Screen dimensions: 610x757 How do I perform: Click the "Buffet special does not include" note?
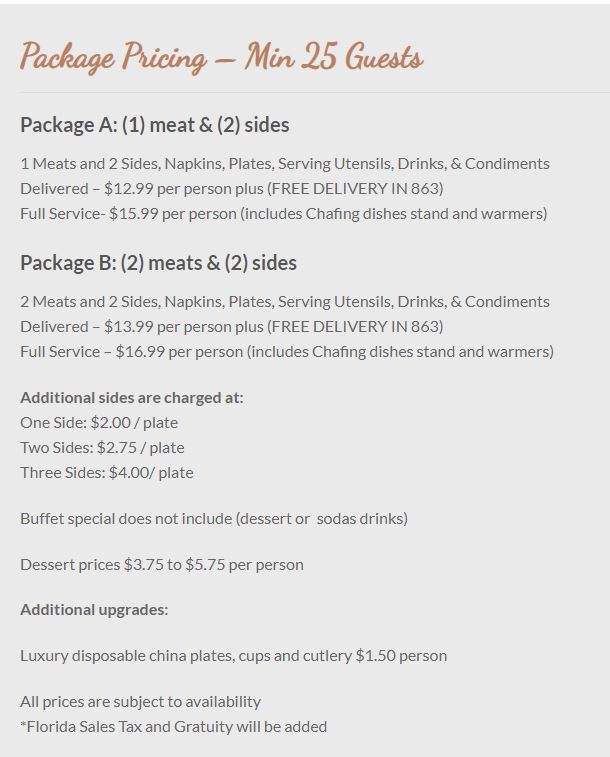[213, 518]
